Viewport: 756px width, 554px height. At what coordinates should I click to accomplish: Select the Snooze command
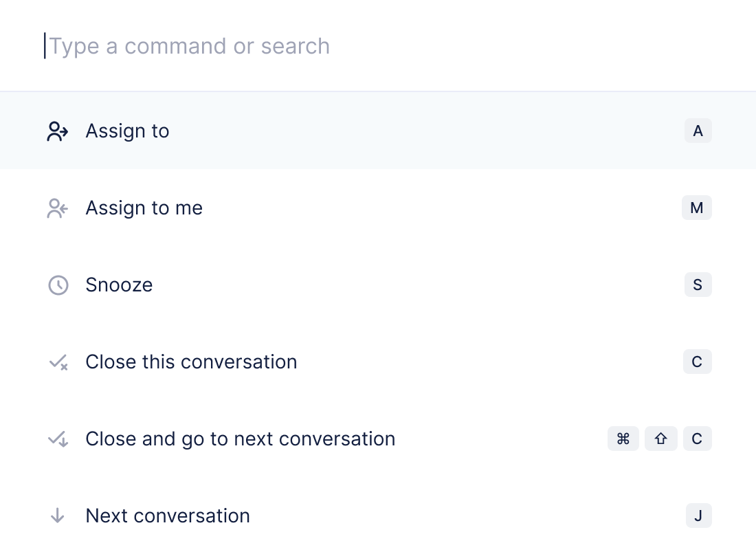(119, 285)
